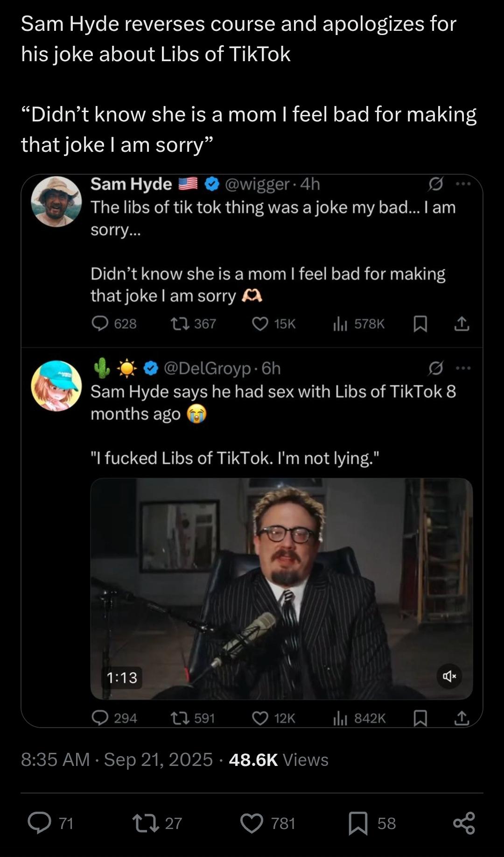Like the main post
The height and width of the screenshot is (857, 504).
coord(252,823)
